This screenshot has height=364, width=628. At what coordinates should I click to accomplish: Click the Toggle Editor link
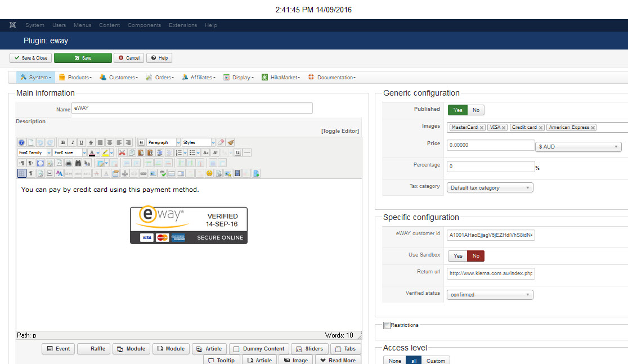tap(340, 131)
